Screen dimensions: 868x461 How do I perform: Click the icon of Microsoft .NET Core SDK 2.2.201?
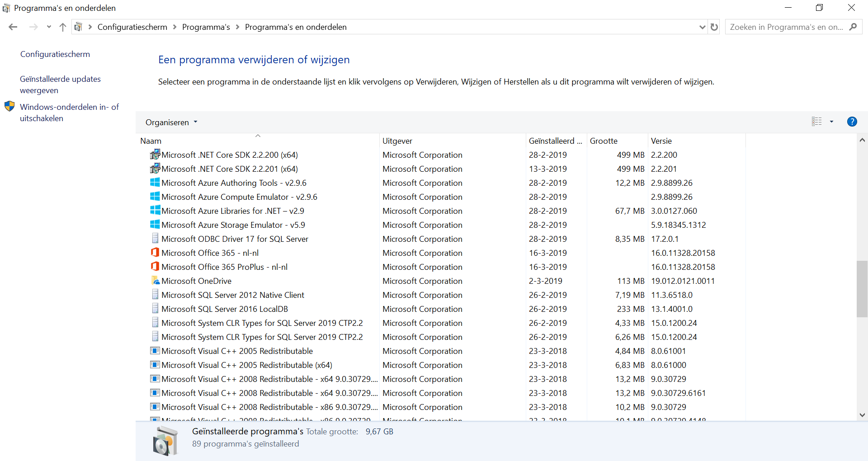[x=155, y=169]
